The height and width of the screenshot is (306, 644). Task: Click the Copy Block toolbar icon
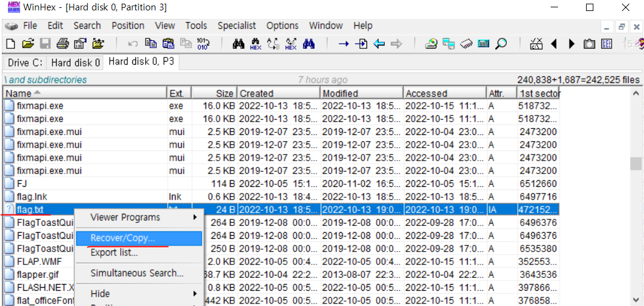point(151,43)
